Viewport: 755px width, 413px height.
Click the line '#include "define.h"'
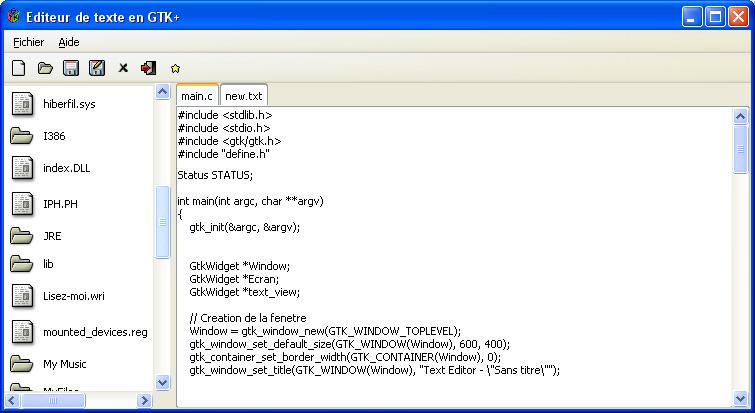(223, 154)
